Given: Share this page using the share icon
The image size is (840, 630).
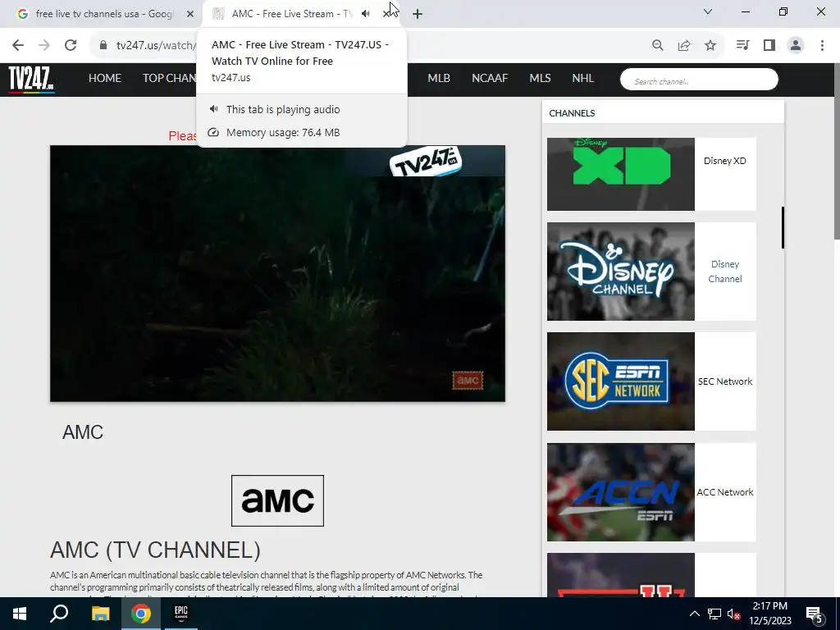Looking at the screenshot, I should [684, 46].
